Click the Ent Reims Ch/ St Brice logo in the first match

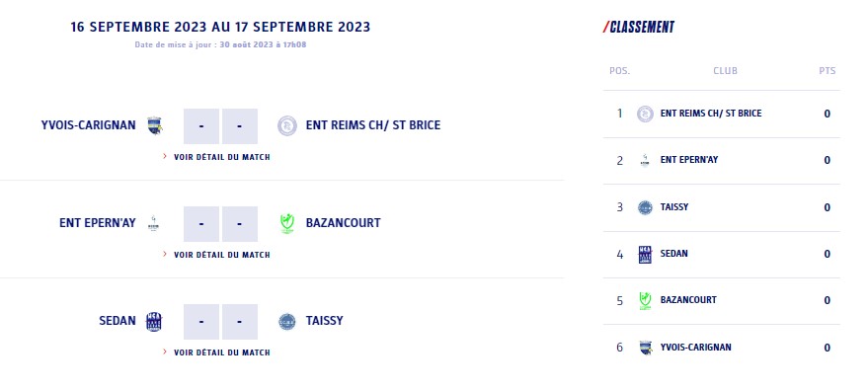coord(286,125)
